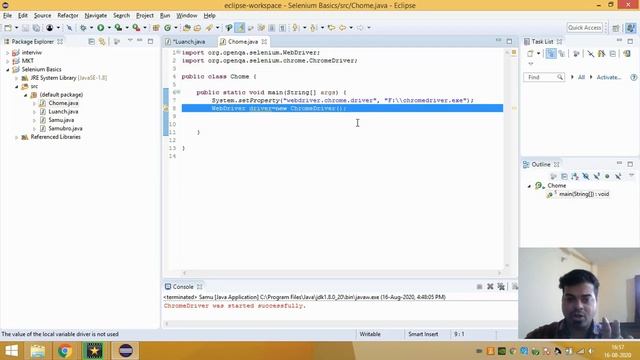
Task: Click the Last Edit Location arrow icon
Action: (331, 28)
